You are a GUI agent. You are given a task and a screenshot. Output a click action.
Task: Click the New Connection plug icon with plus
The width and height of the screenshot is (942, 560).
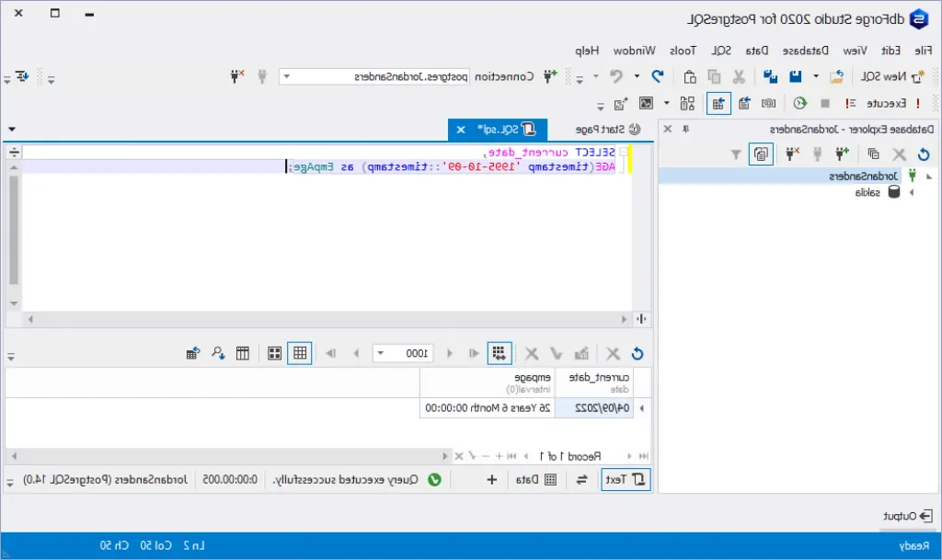[x=550, y=77]
